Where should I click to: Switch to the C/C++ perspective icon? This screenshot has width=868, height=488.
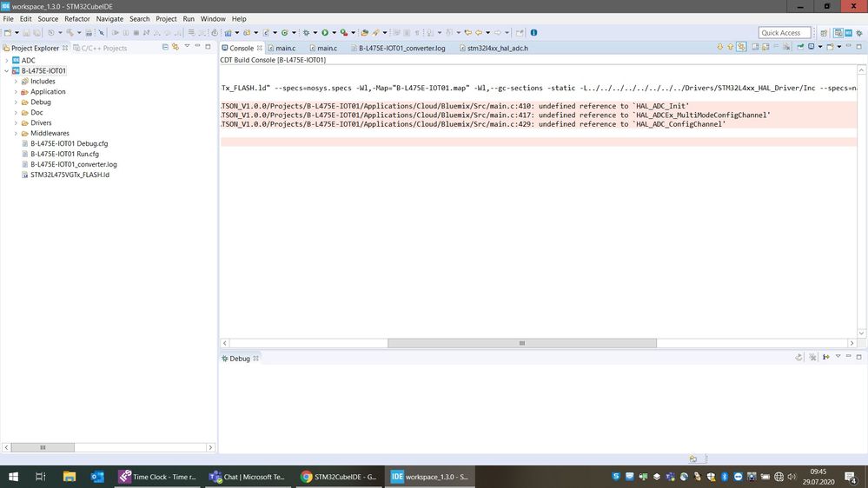click(x=838, y=33)
